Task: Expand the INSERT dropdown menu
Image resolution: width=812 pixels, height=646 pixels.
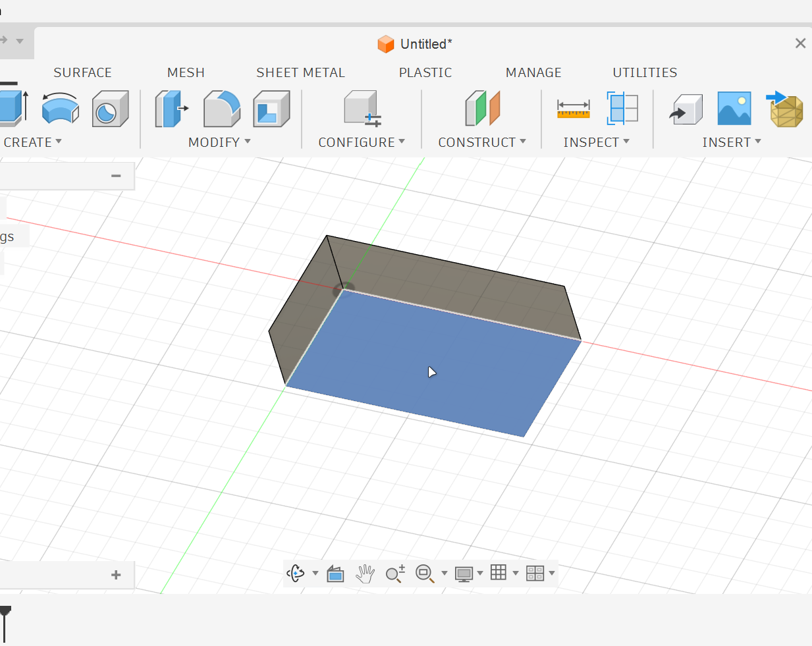Action: tap(732, 142)
